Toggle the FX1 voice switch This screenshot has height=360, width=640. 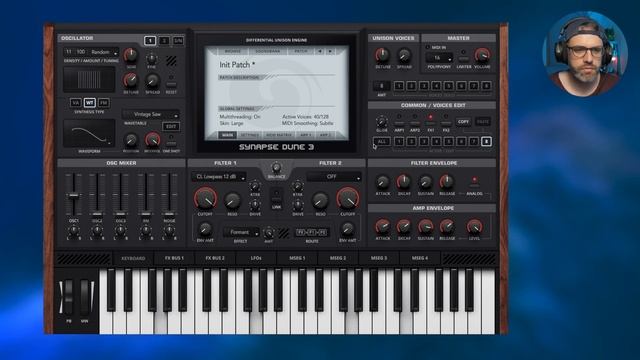click(x=430, y=122)
